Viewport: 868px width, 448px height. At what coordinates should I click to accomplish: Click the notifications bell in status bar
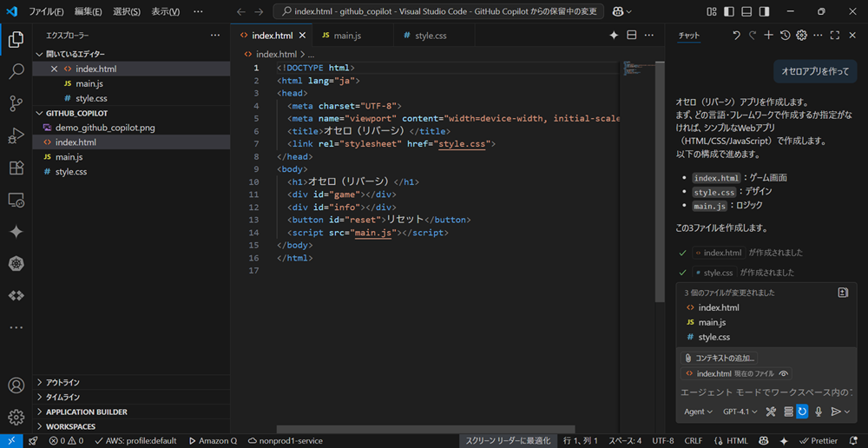coord(855,441)
